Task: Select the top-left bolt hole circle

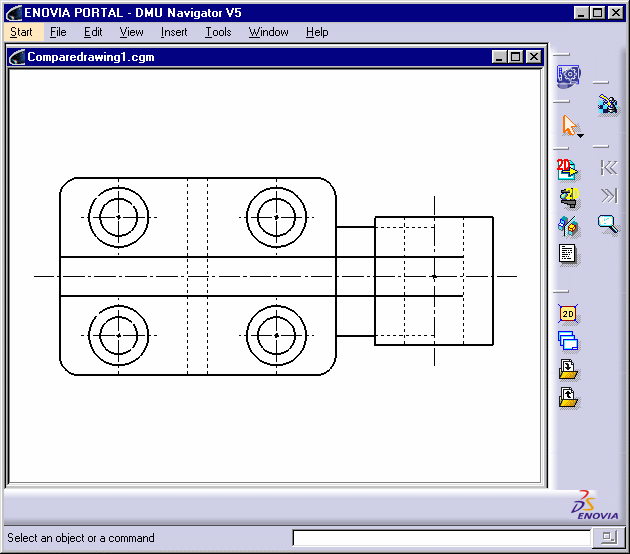Action: [x=119, y=217]
